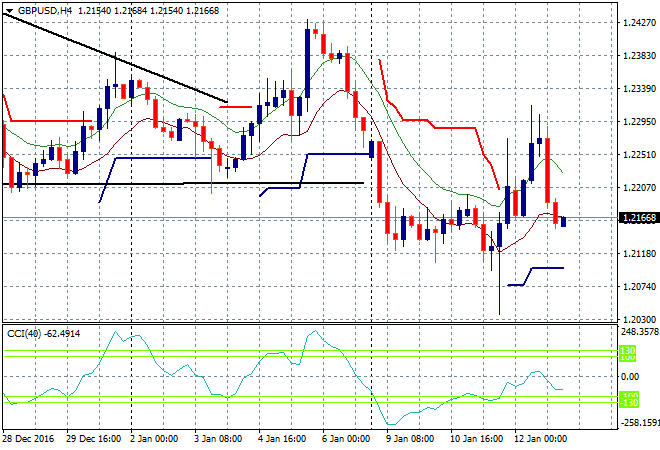Select price scale value 1.22950
Image resolution: width=660 pixels, height=450 pixels.
coord(639,122)
